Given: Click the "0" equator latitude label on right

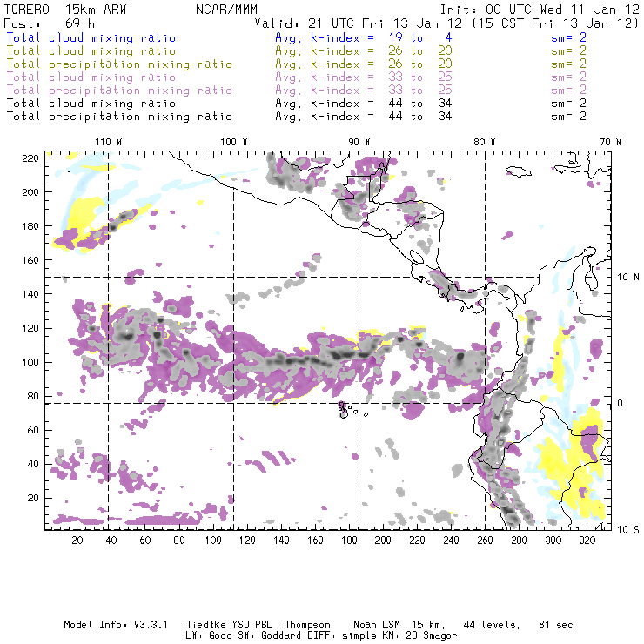Looking at the screenshot, I should pyautogui.click(x=621, y=403).
